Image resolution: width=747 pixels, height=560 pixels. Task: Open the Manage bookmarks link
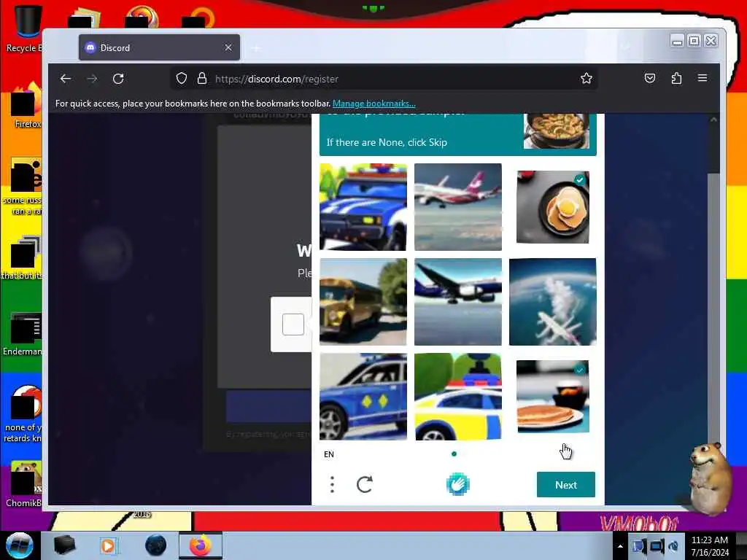tap(374, 104)
